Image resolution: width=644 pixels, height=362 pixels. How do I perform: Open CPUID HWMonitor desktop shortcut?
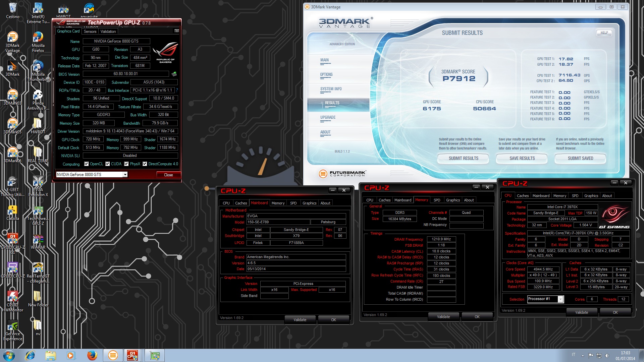12,301
